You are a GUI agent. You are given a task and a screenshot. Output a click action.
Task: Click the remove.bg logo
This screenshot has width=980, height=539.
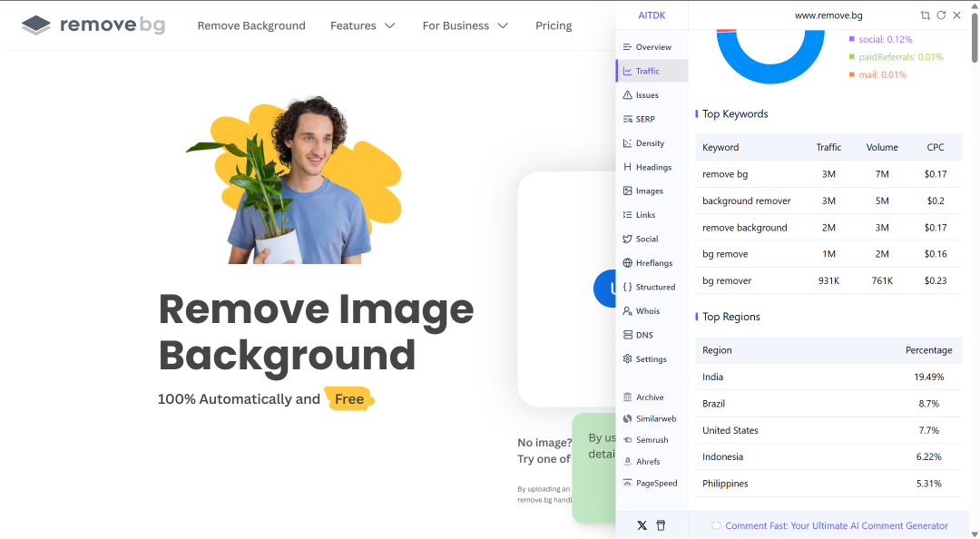tap(93, 25)
